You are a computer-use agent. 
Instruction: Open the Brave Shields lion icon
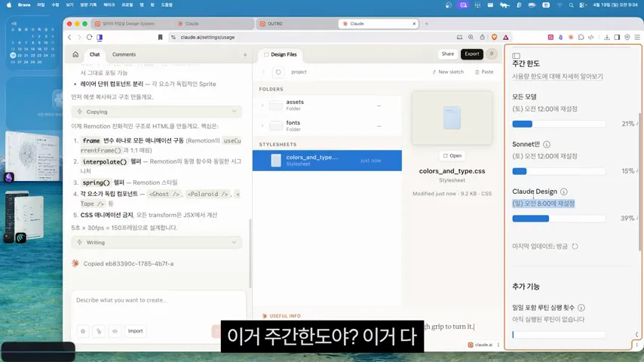[494, 37]
